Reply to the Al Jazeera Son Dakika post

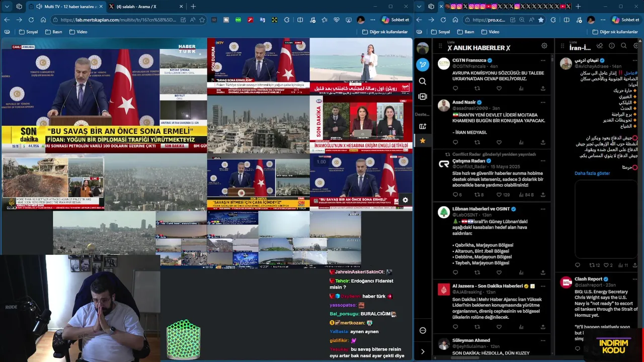pos(455,327)
